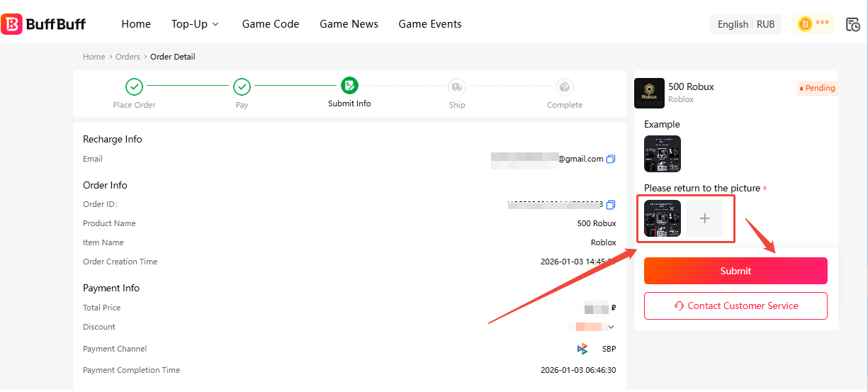Go to Game Code page
Screen dimensions: 868x392
[271, 24]
